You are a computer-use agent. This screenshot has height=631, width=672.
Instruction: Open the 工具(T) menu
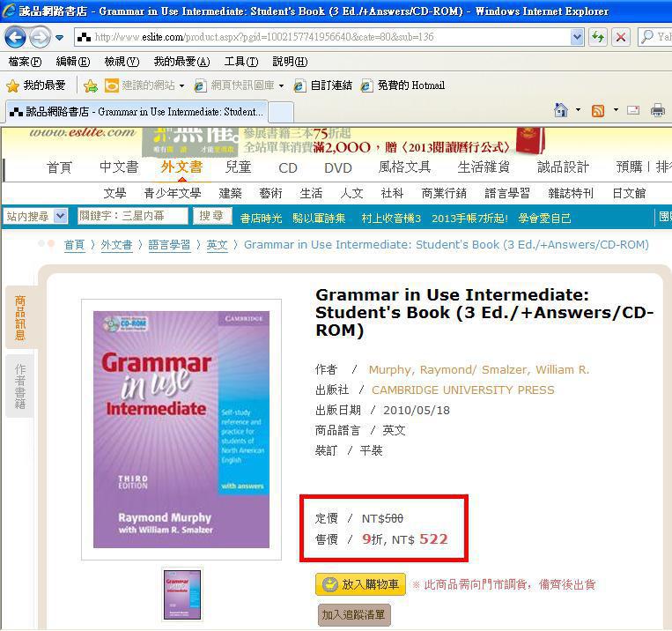[241, 62]
